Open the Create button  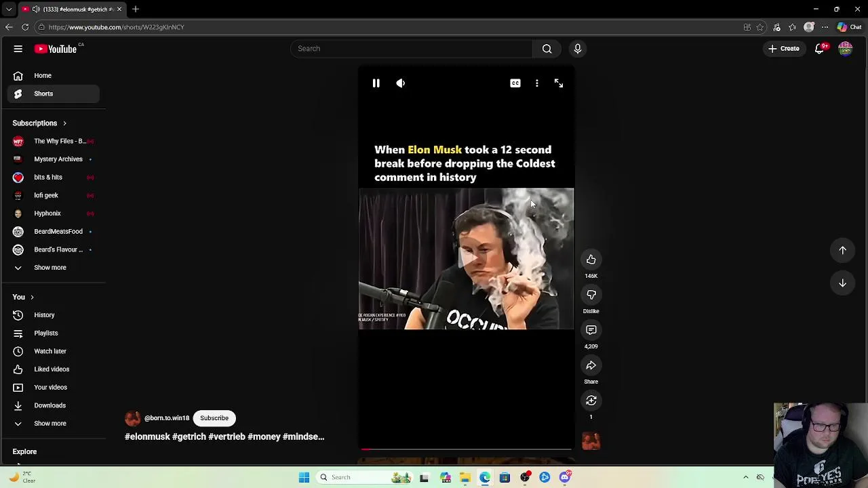coord(783,49)
